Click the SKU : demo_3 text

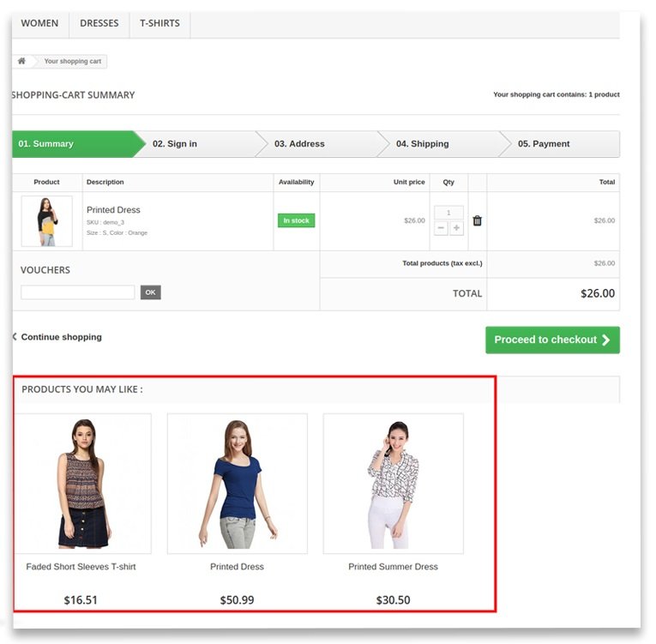click(105, 223)
